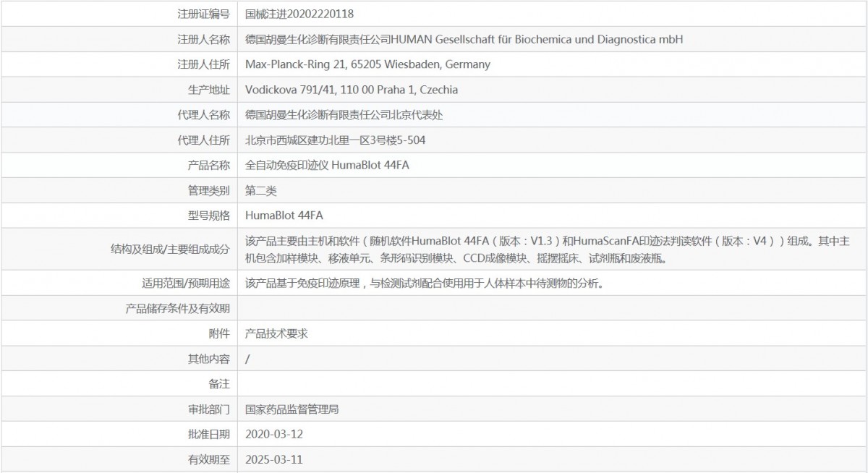The width and height of the screenshot is (868, 473).
Task: Select the label 有效期至
Action: 208,459
